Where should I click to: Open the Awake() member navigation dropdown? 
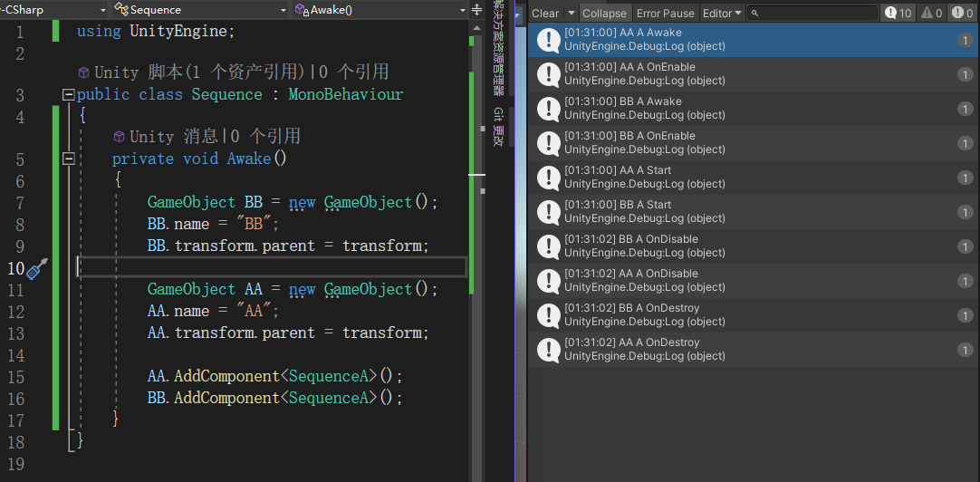tap(380, 9)
